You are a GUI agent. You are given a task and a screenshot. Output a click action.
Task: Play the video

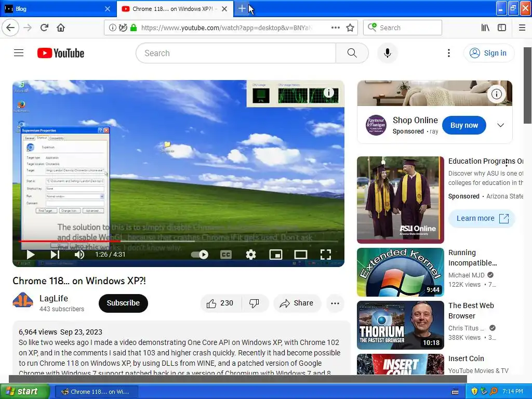pos(31,255)
